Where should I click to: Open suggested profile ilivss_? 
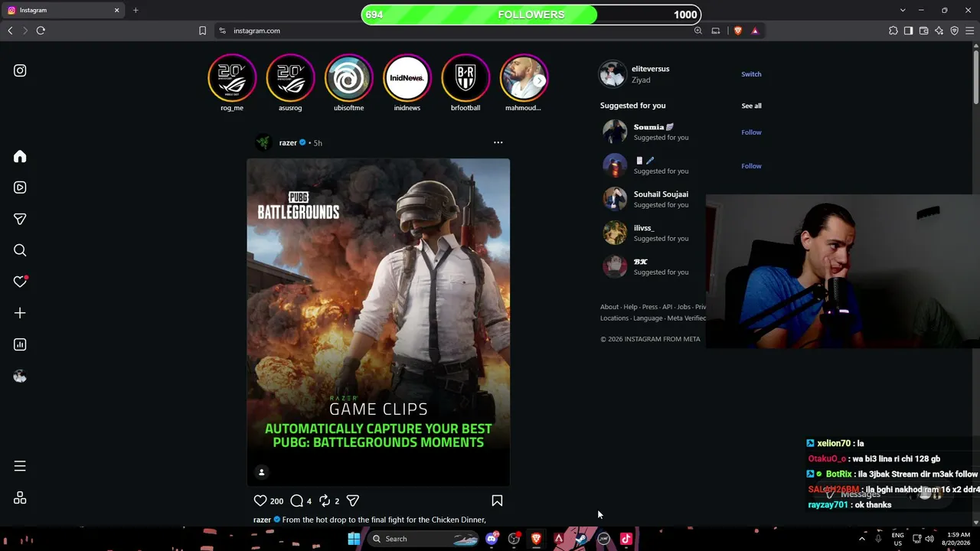point(644,228)
